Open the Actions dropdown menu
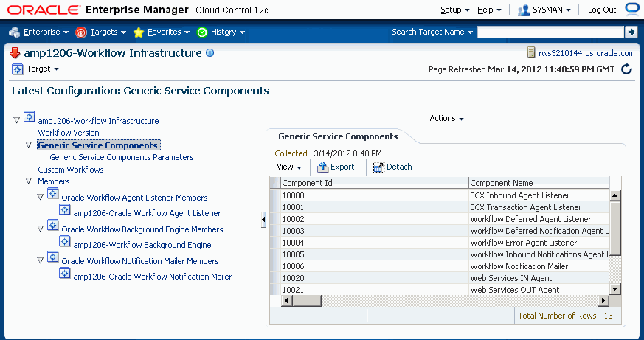 [446, 118]
